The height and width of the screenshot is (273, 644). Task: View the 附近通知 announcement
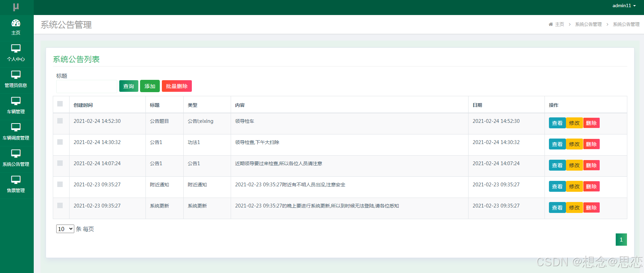(x=557, y=186)
